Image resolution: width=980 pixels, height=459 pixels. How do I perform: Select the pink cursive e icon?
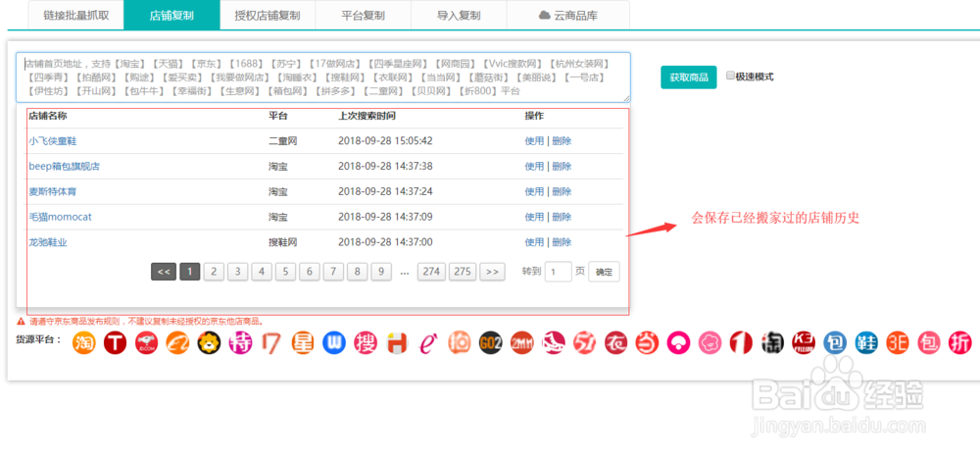point(428,342)
